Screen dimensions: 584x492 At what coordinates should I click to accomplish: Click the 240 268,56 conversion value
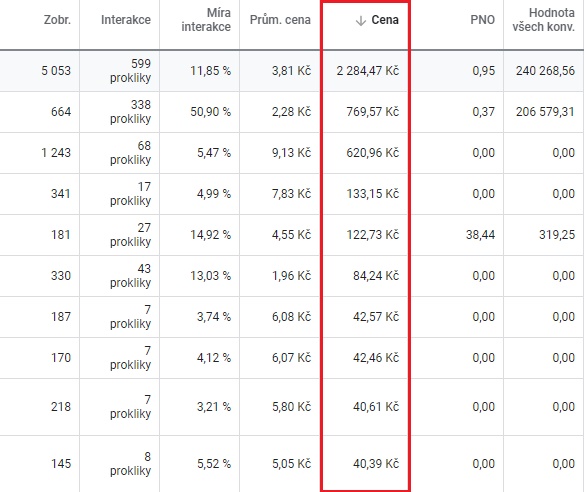pos(545,71)
